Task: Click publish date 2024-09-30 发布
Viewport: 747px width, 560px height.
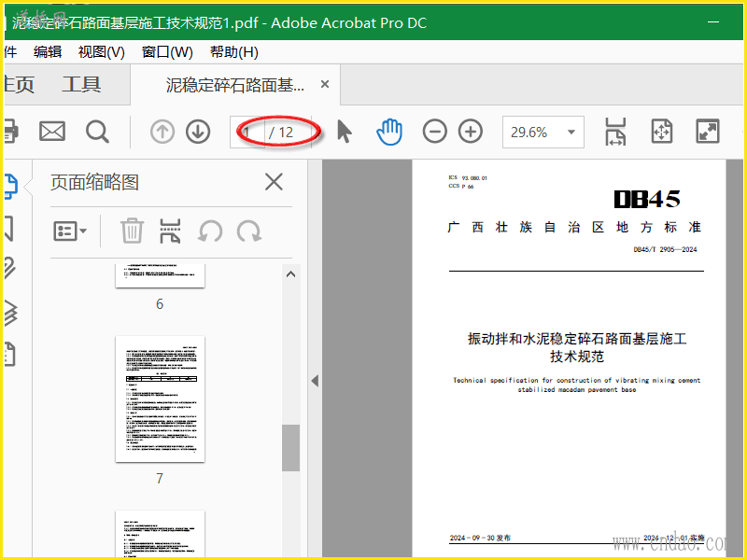Action: [480, 538]
